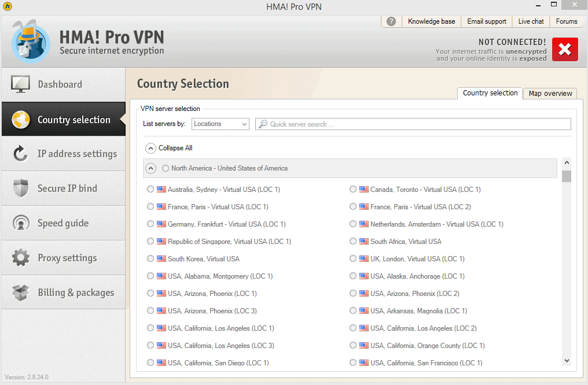Click the Billing & packages box icon
Image resolution: width=588 pixels, height=385 pixels.
[21, 293]
